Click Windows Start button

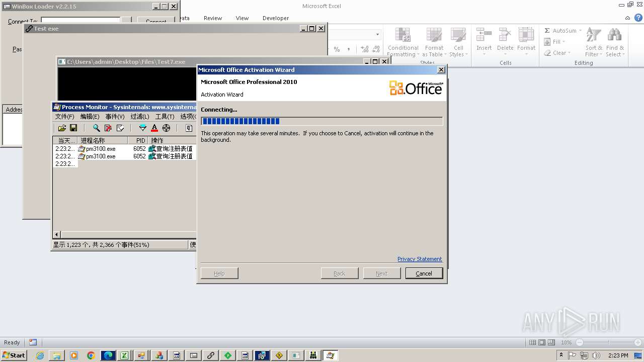coord(14,355)
